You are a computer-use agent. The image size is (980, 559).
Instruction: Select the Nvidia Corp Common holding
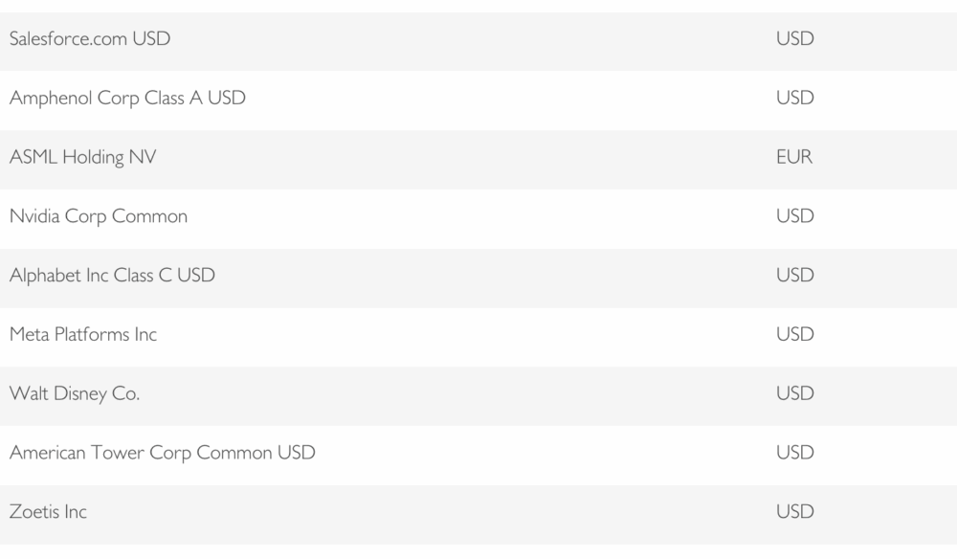click(x=98, y=217)
